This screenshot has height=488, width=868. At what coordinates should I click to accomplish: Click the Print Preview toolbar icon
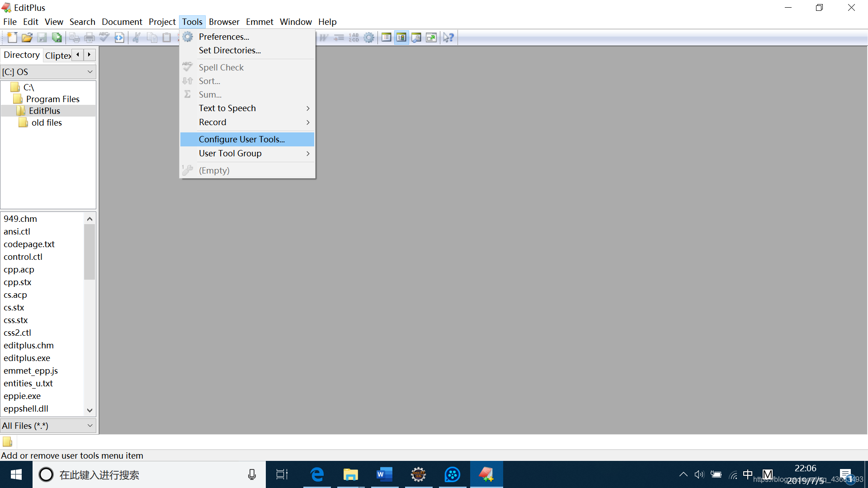(x=75, y=38)
